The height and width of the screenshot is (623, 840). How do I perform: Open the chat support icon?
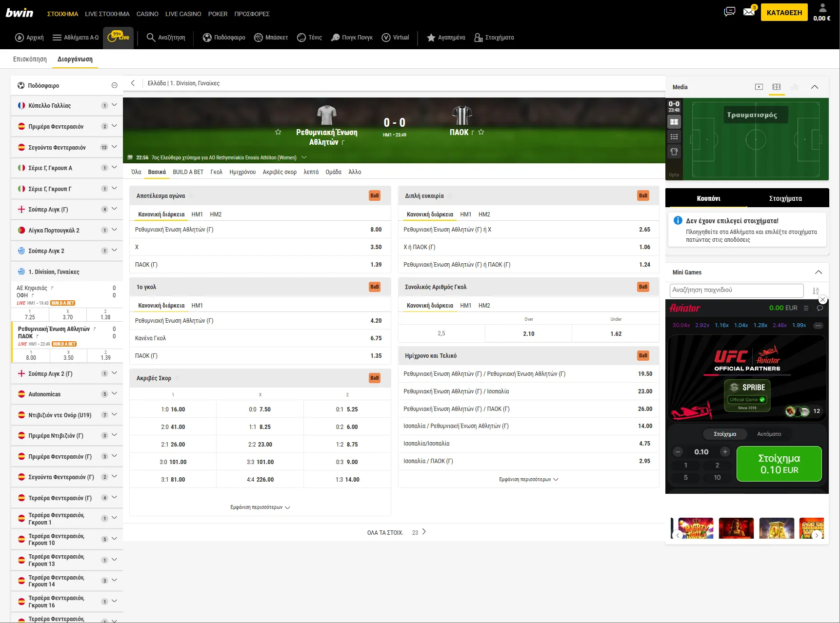click(729, 11)
